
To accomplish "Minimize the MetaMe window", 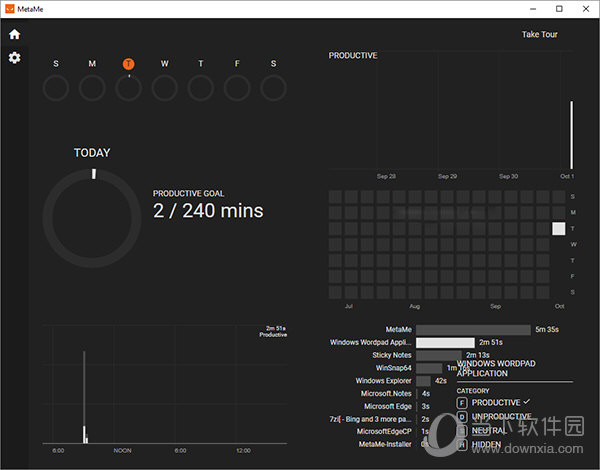I will tap(533, 9).
